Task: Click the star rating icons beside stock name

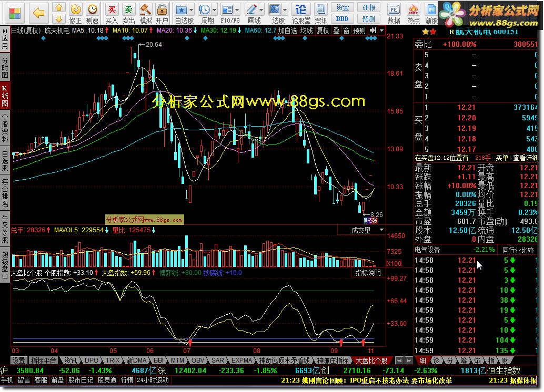Action: (x=429, y=32)
